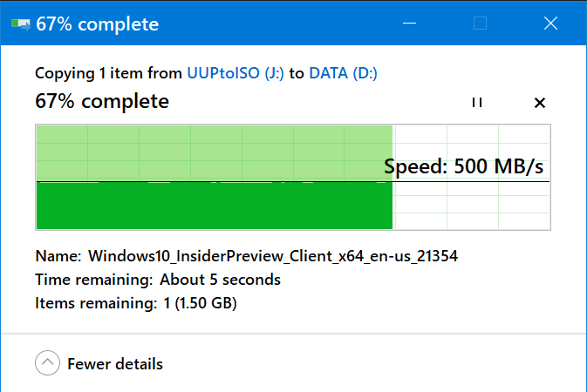
Task: Select the Speed: 500 MB/s label
Action: pos(463,166)
